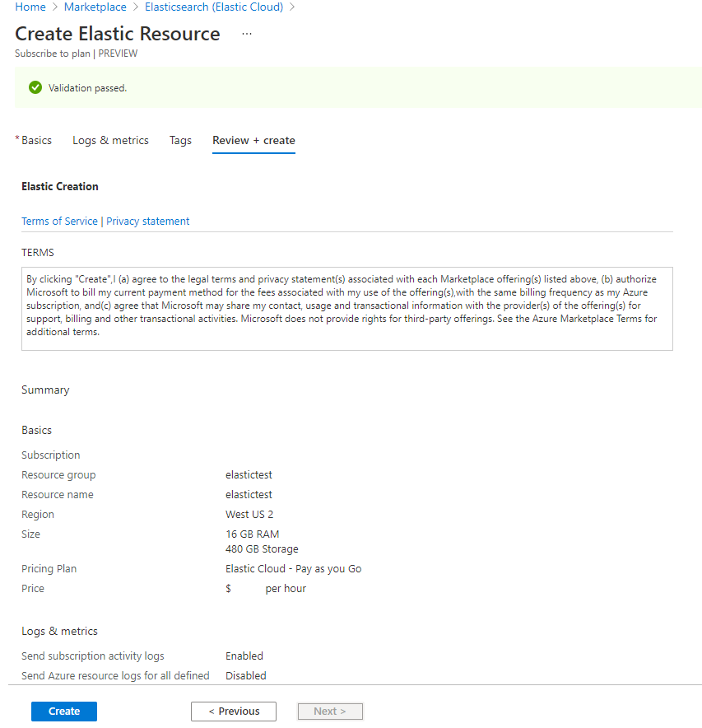Click the Resource name value 'elastictest'

coord(249,494)
